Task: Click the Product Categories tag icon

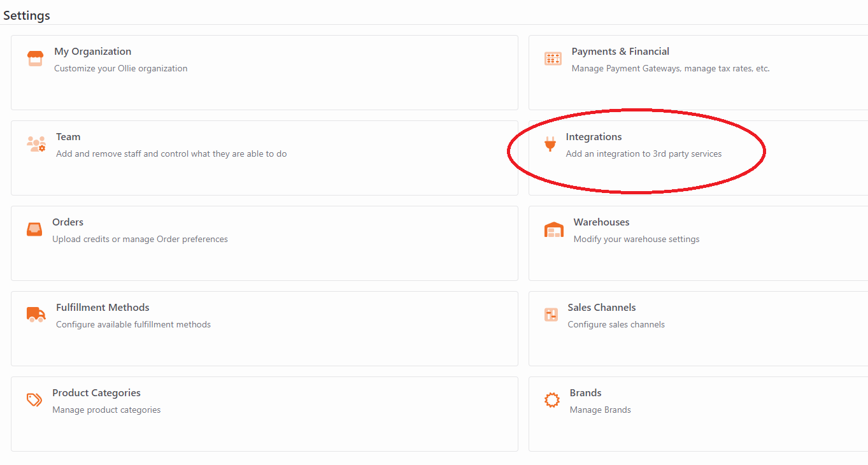Action: [x=34, y=400]
